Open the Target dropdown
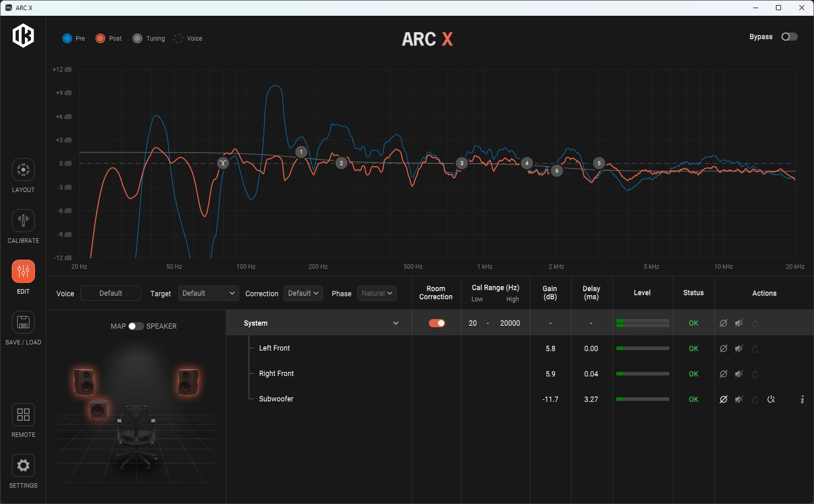The image size is (814, 504). pos(208,293)
